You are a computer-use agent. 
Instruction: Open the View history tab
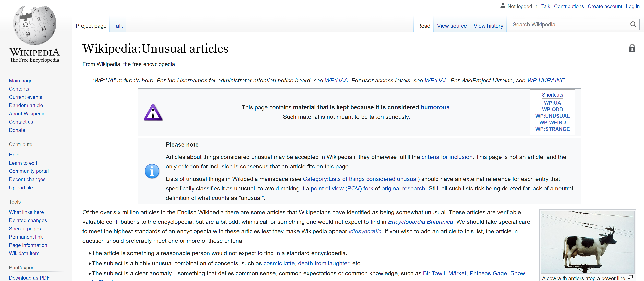coord(488,26)
